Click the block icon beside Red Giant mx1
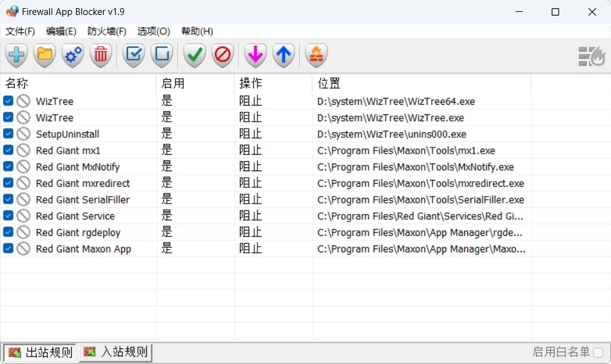This screenshot has width=611, height=364. (23, 150)
